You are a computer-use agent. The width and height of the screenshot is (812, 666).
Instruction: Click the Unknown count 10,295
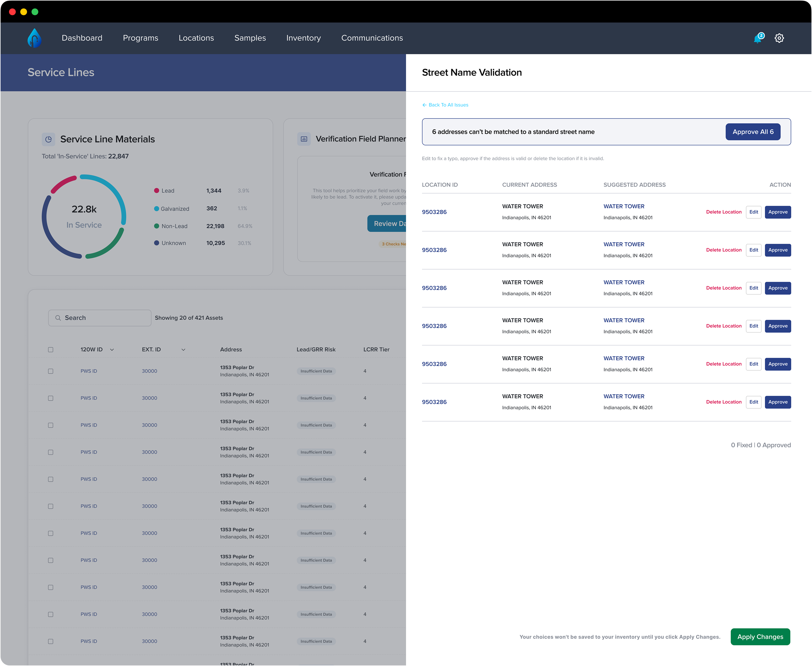click(216, 243)
